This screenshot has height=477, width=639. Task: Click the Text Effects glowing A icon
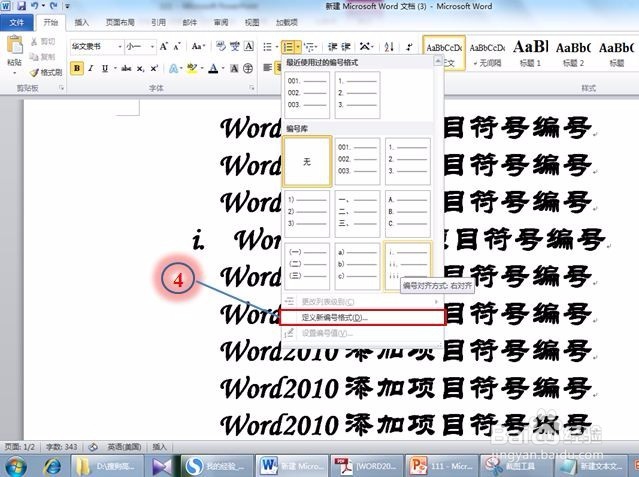pyautogui.click(x=173, y=68)
